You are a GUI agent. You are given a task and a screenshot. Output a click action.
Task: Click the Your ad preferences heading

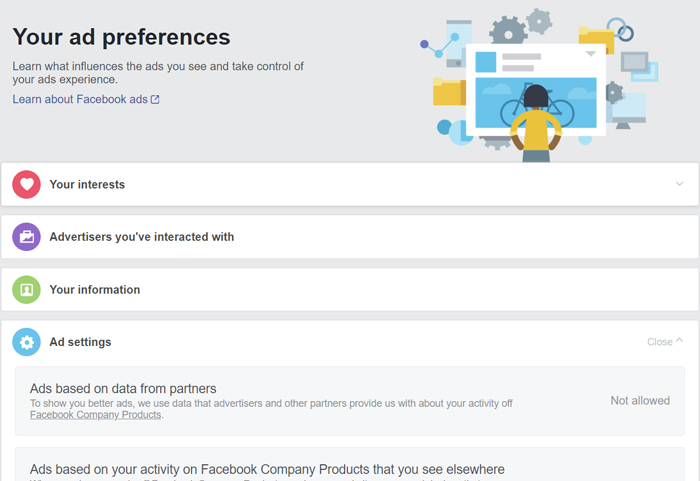coord(121,37)
